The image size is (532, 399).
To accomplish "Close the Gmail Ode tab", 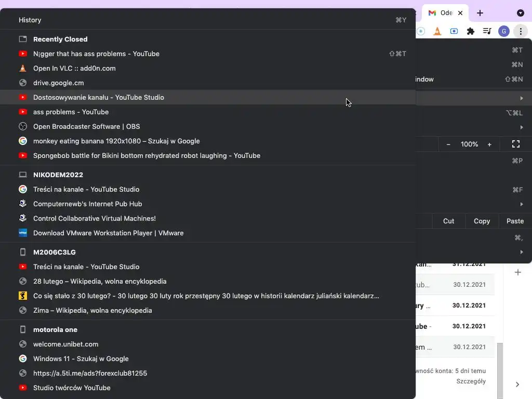I will [460, 13].
